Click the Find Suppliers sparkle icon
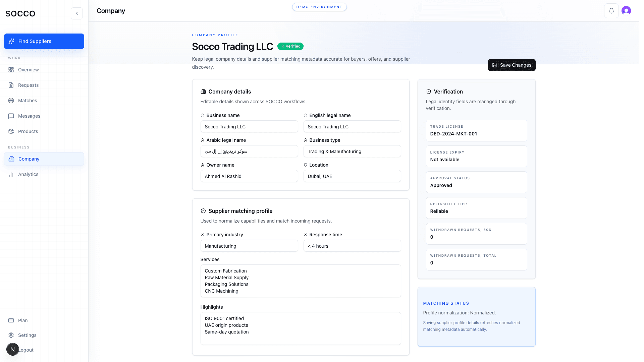644x362 pixels. pyautogui.click(x=11, y=41)
